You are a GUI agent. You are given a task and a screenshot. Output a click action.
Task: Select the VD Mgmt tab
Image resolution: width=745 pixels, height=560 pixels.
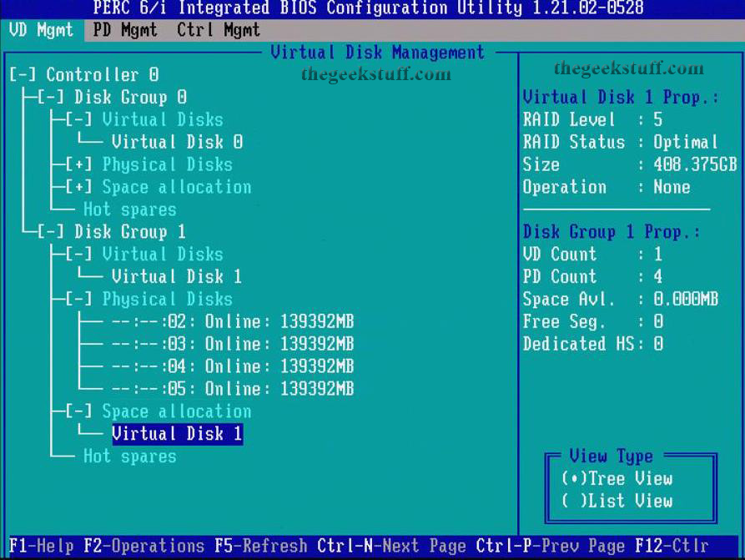point(41,29)
